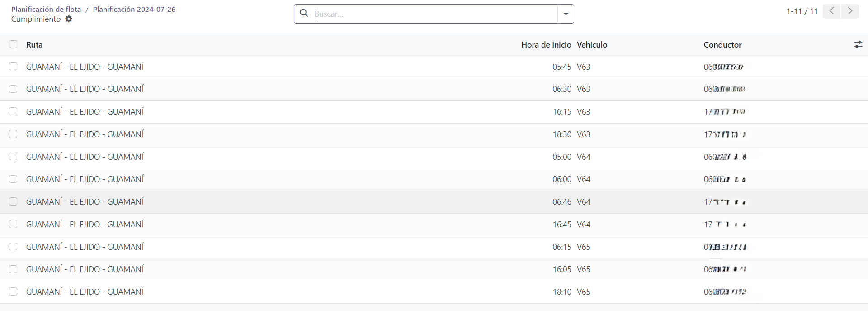The image size is (868, 311).
Task: Click V63 in the 18:30 row
Action: tap(583, 134)
